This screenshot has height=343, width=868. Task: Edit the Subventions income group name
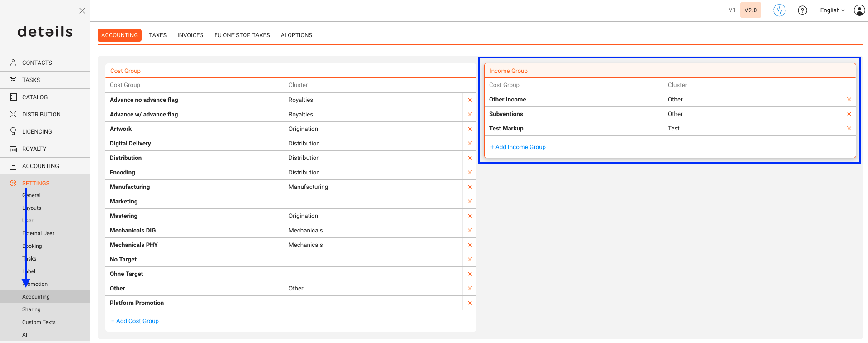click(x=574, y=114)
